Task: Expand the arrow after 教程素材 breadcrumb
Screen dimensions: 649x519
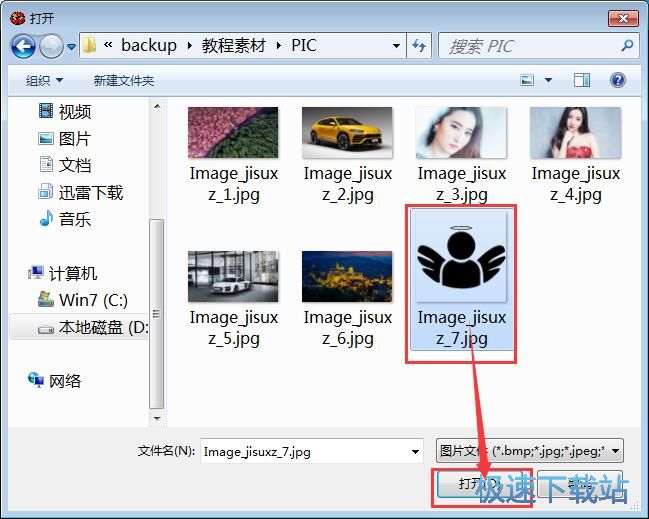Action: click(279, 46)
